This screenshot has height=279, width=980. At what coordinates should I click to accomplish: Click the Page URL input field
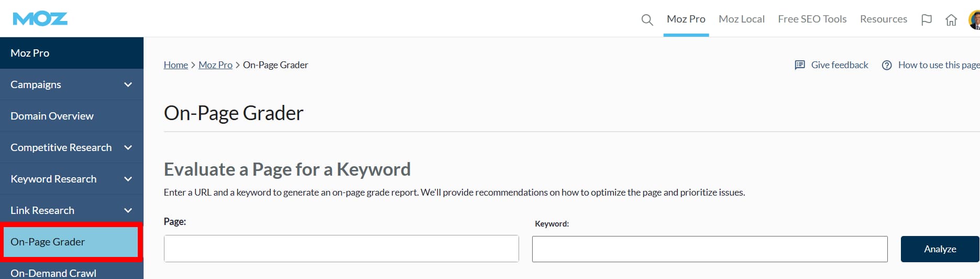(x=341, y=249)
